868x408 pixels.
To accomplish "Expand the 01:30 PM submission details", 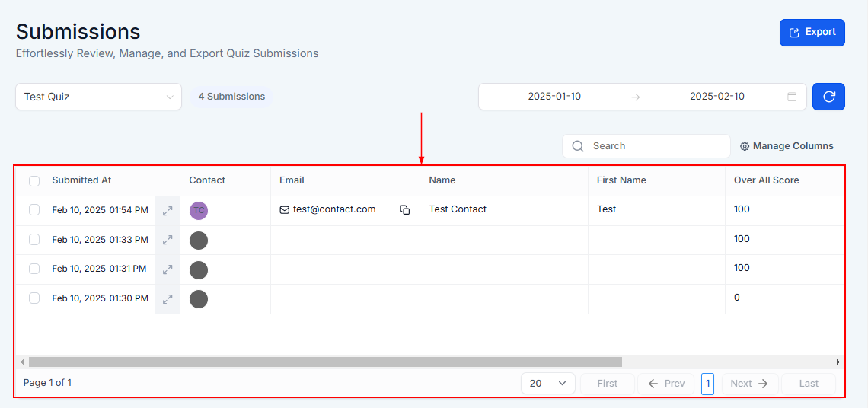I will click(x=168, y=299).
